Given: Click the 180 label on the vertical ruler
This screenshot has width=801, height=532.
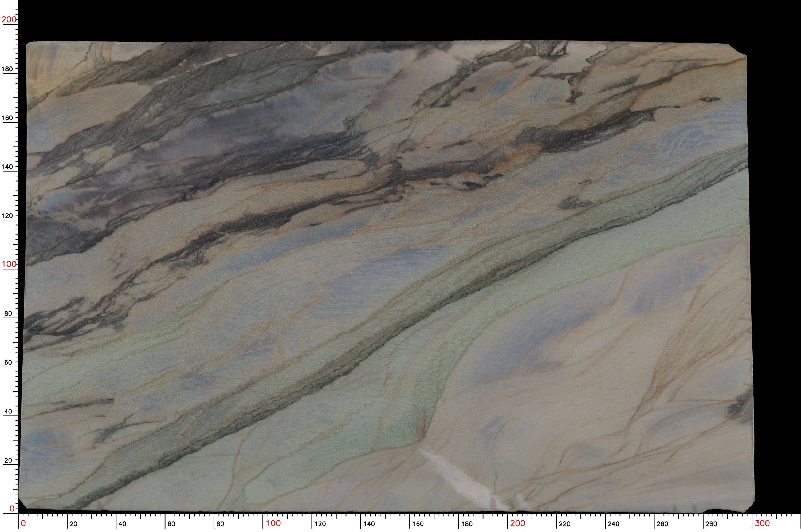Looking at the screenshot, I should [x=7, y=69].
